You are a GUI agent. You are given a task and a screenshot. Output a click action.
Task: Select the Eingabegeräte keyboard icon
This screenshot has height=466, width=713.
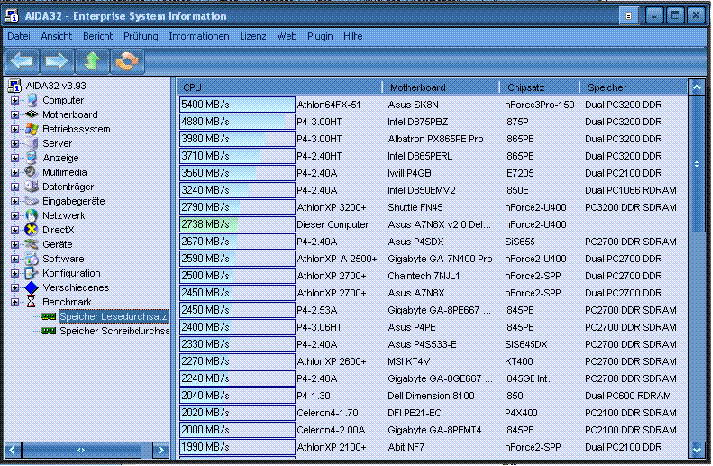tap(31, 201)
